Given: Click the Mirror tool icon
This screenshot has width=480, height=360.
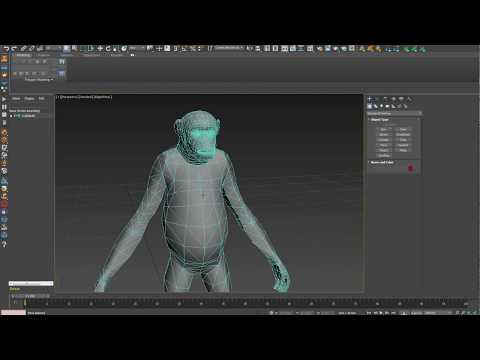Looking at the screenshot, I should (x=250, y=49).
